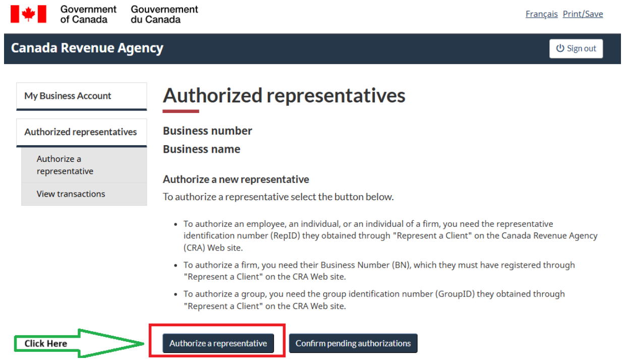Click the Business number label
Screen dimensions: 625x364
207,131
